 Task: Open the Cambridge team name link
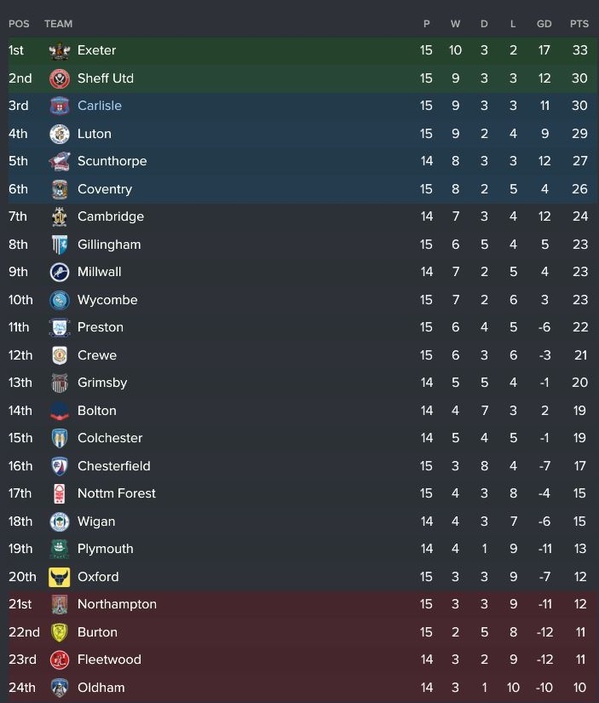[110, 217]
